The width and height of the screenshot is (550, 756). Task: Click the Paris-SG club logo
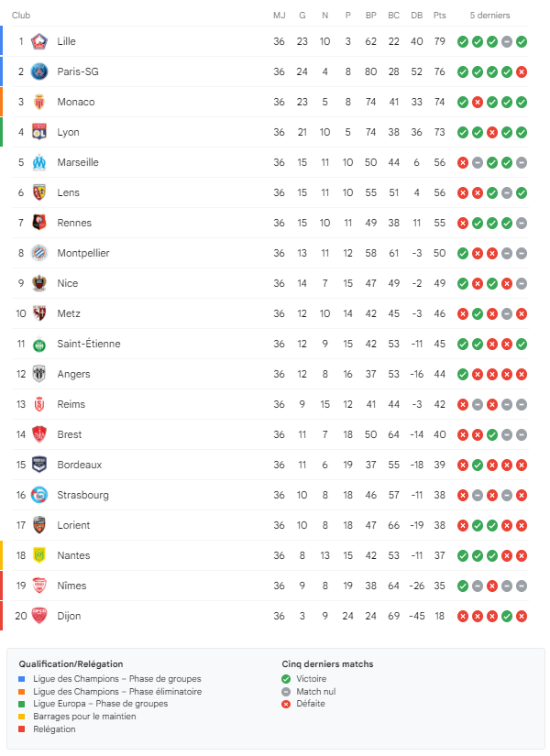tap(39, 71)
